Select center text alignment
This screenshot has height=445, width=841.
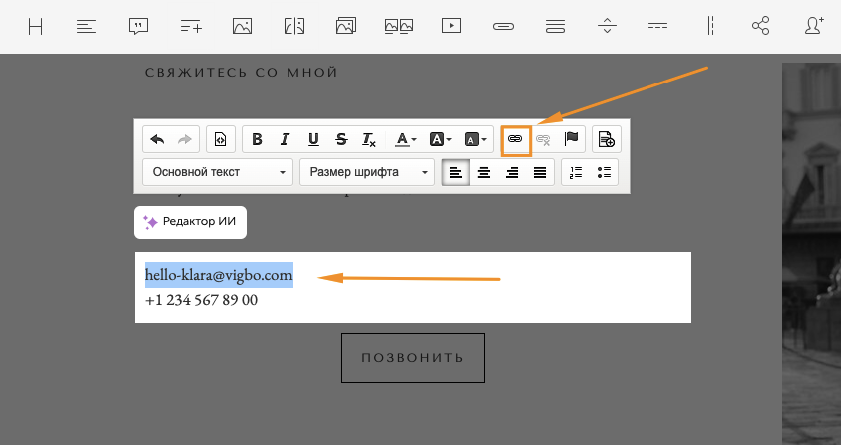[x=484, y=172]
